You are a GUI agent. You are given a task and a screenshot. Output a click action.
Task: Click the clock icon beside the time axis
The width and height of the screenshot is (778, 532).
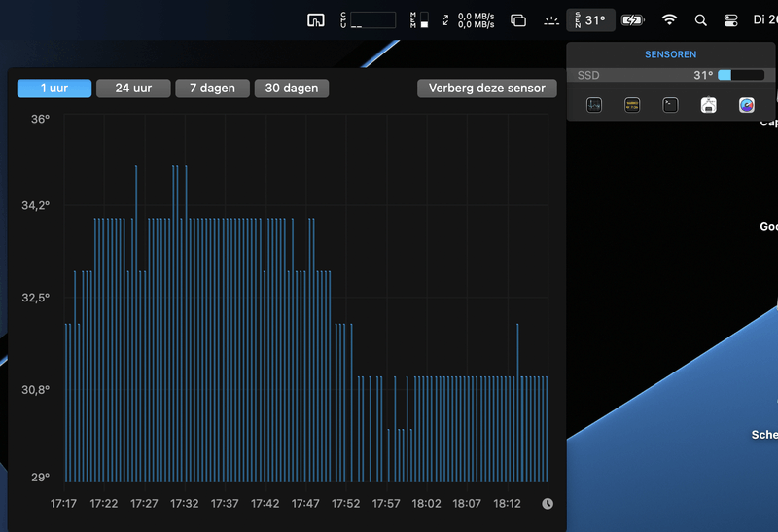pyautogui.click(x=548, y=504)
